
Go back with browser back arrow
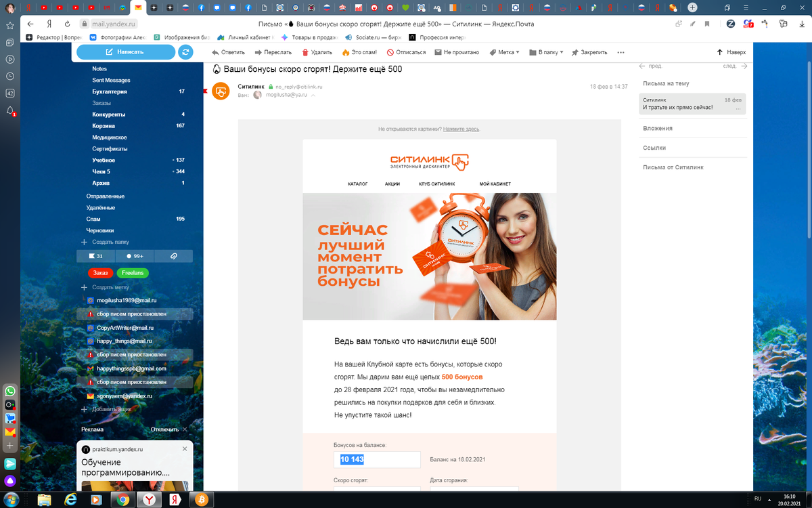[31, 24]
